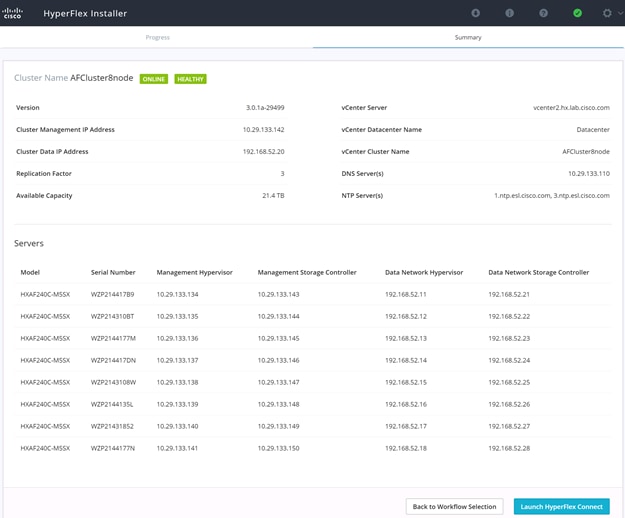Click Launch HyperFlex Connect button

[x=562, y=506]
